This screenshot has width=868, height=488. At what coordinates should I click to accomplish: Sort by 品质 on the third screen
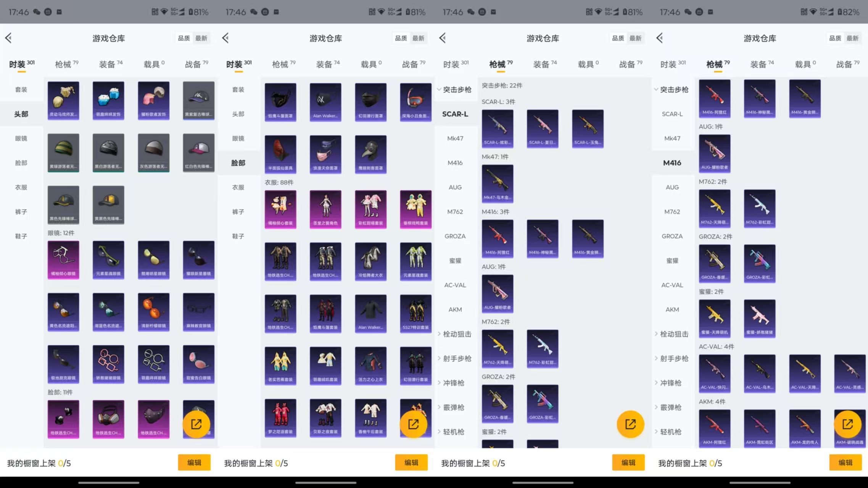618,38
